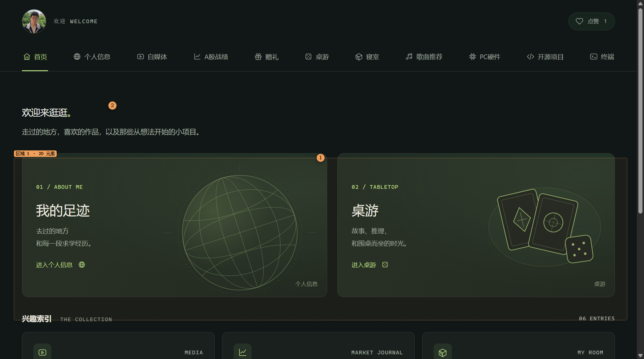
Task: Click the music note icon beside 歌曲推荐
Action: (x=409, y=57)
